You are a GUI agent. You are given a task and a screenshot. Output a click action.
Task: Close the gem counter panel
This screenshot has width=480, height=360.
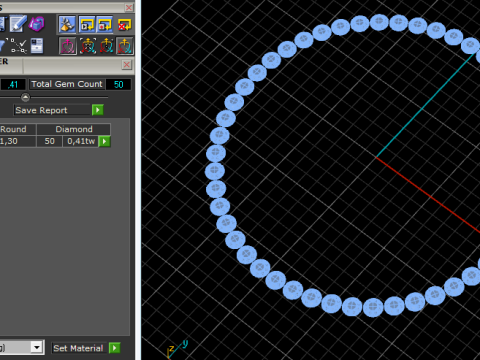[127, 64]
